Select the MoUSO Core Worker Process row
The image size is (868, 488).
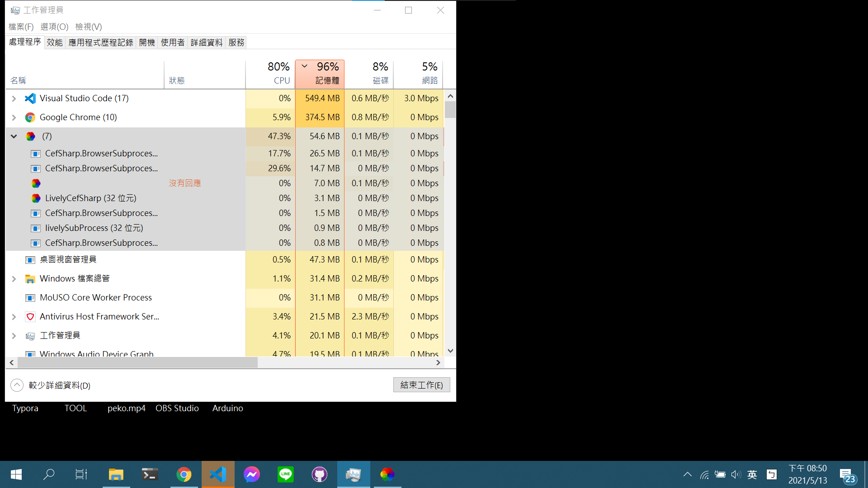[225, 298]
